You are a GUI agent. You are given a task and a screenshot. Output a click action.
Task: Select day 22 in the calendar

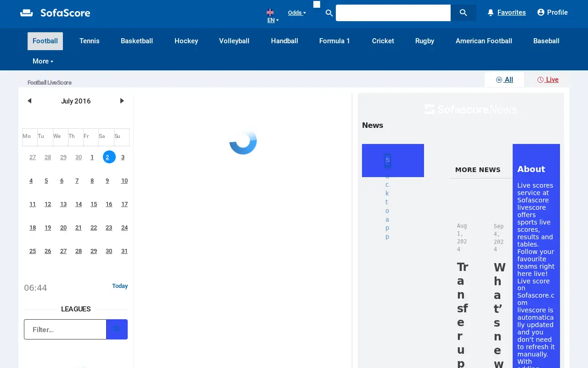tap(94, 228)
